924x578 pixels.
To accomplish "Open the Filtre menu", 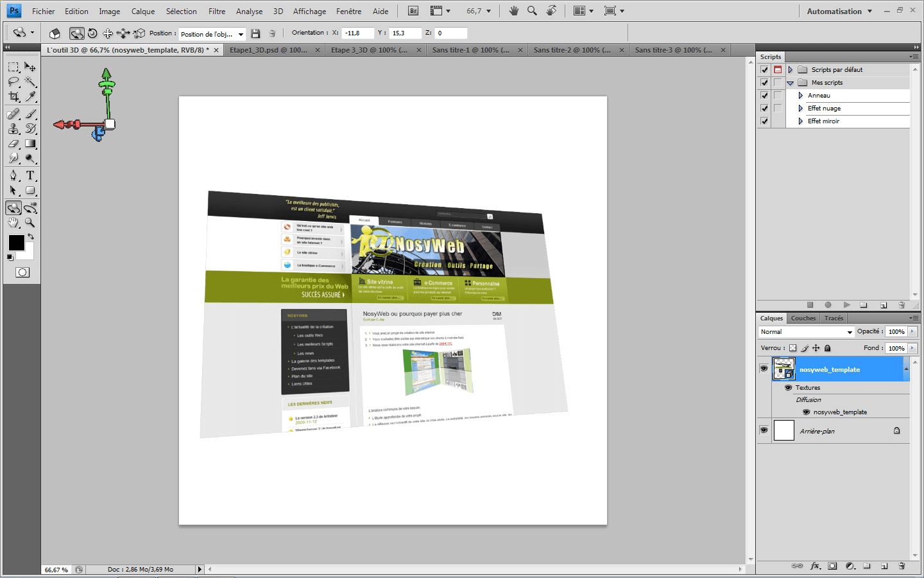I will coord(217,11).
